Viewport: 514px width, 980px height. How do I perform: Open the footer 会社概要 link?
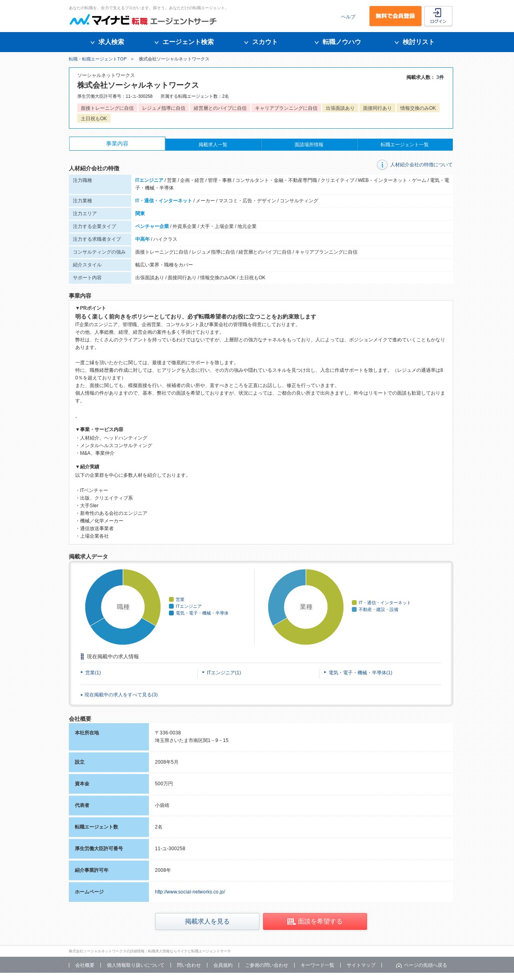click(85, 966)
